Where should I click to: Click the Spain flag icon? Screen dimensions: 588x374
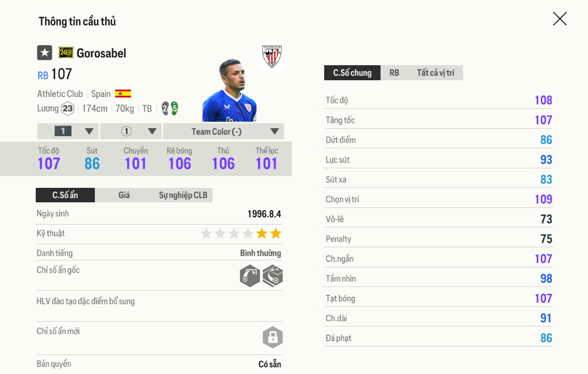coord(123,94)
